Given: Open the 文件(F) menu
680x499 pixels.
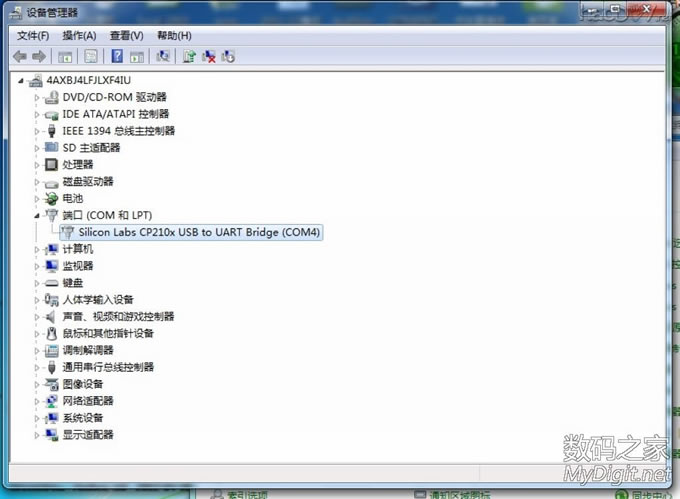Looking at the screenshot, I should (x=32, y=36).
